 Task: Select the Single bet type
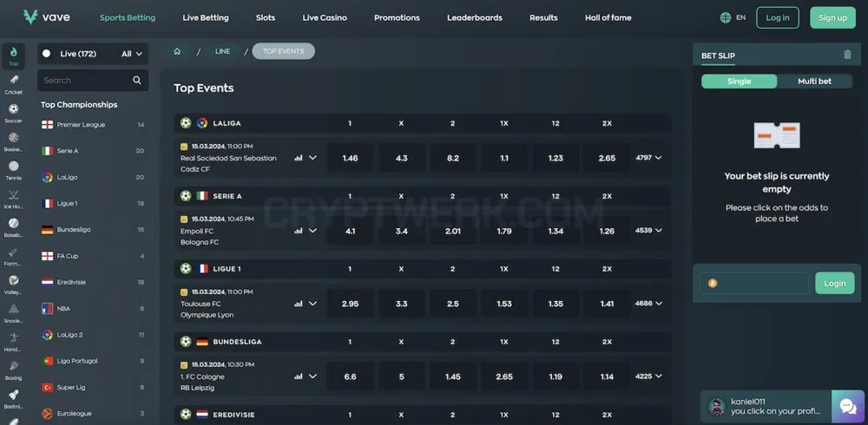[739, 82]
